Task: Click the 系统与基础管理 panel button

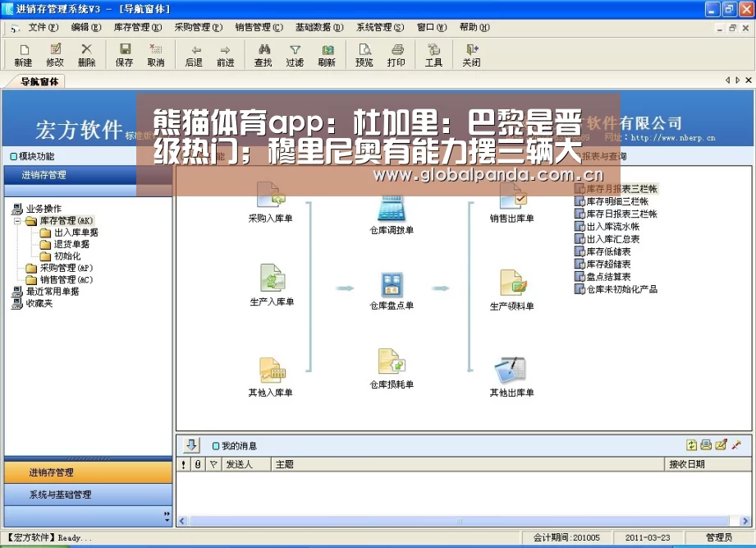Action: coord(88,495)
